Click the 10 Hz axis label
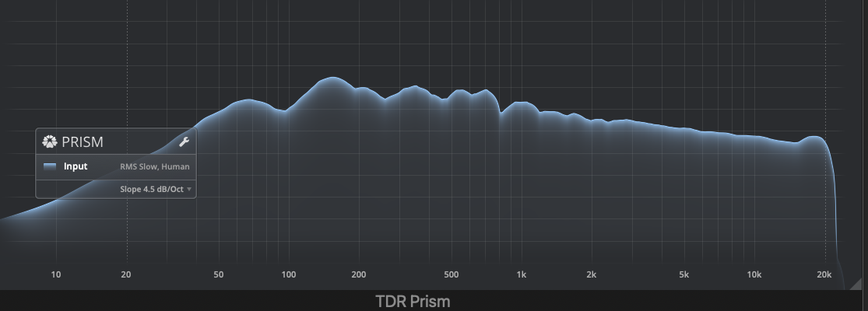The width and height of the screenshot is (868, 311). pyautogui.click(x=56, y=274)
